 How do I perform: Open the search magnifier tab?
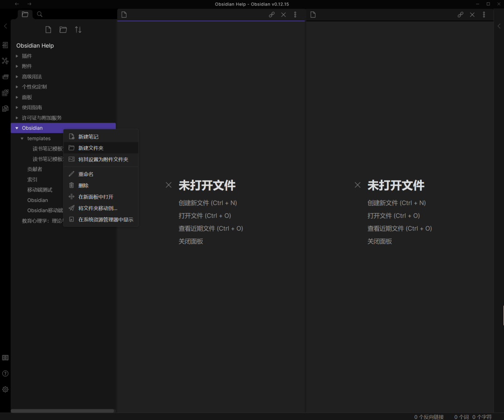(40, 14)
